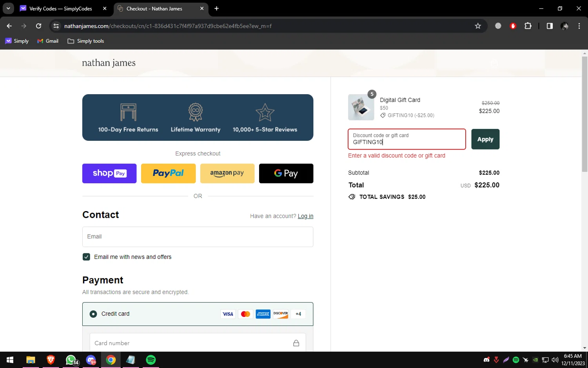
Task: Bookmark this page with the star icon
Action: [x=478, y=26]
